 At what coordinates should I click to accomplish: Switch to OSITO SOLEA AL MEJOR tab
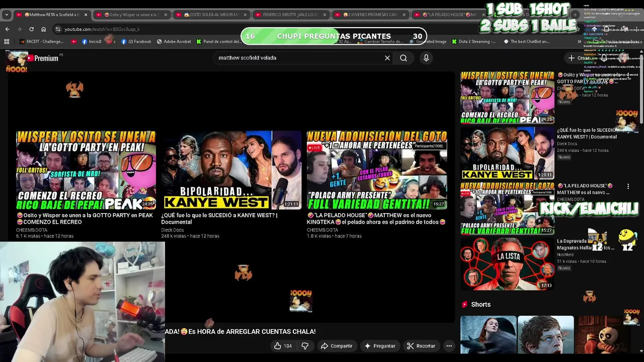(x=210, y=15)
